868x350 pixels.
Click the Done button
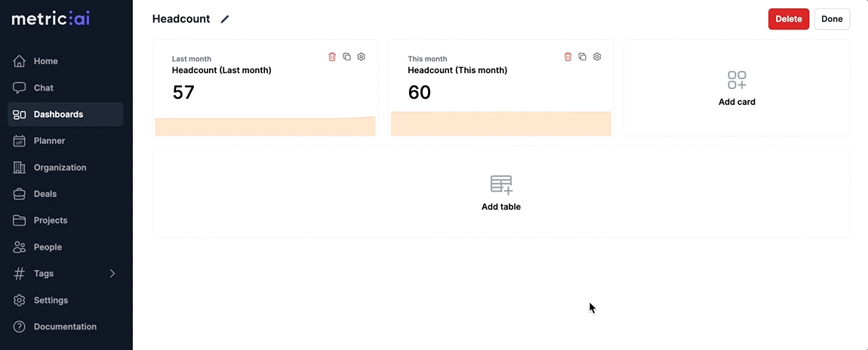pyautogui.click(x=832, y=19)
